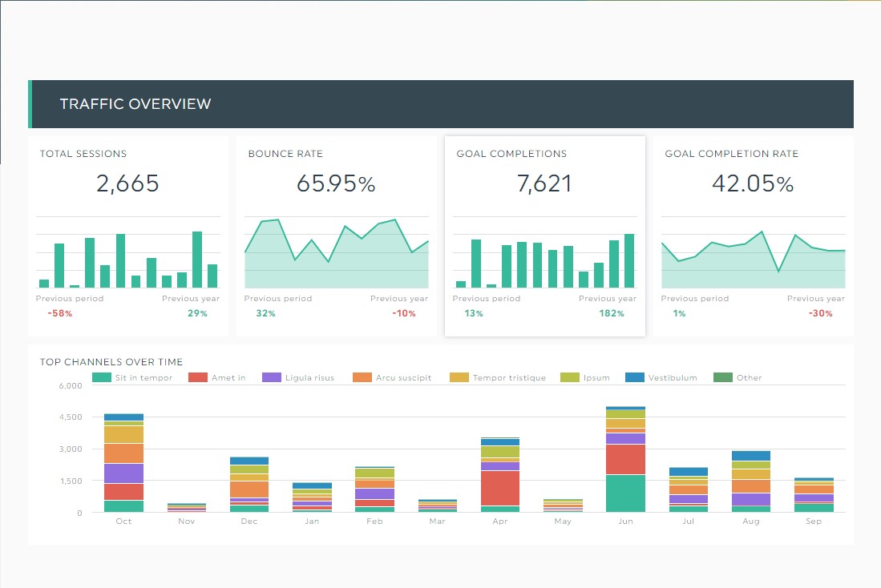The image size is (881, 588).
Task: Click the 'GOAL COMPLETIONS' card title
Action: (x=511, y=154)
